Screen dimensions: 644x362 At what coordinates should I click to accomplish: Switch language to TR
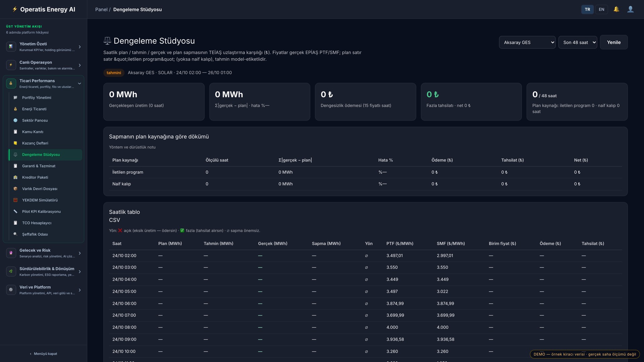click(x=587, y=9)
